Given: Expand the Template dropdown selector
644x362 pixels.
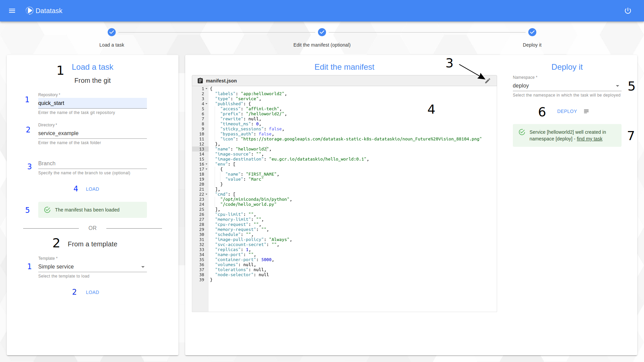Looking at the screenshot, I should tap(143, 266).
